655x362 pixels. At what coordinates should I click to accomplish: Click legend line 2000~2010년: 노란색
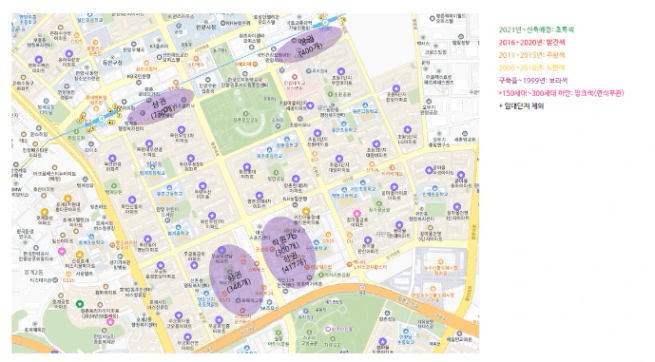(x=532, y=67)
